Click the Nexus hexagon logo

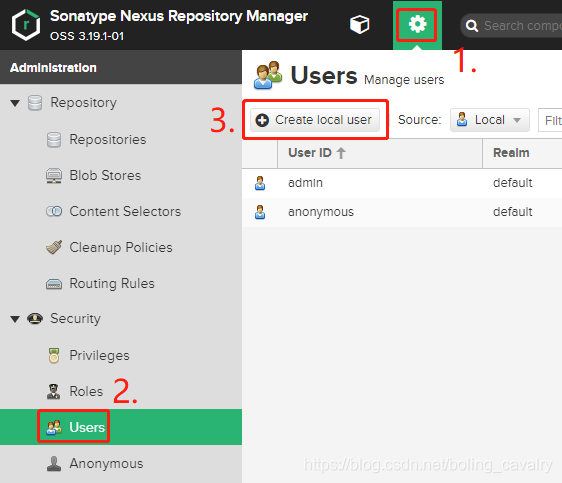point(26,25)
